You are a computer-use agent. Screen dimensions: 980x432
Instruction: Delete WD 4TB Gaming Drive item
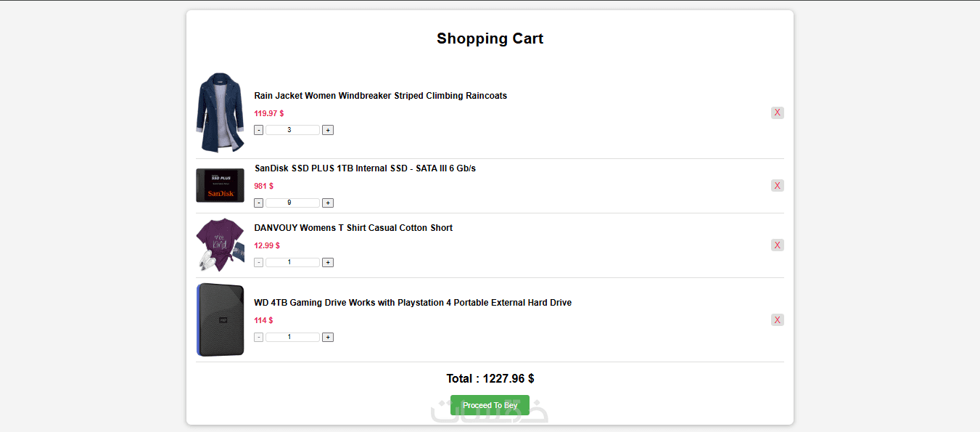777,320
